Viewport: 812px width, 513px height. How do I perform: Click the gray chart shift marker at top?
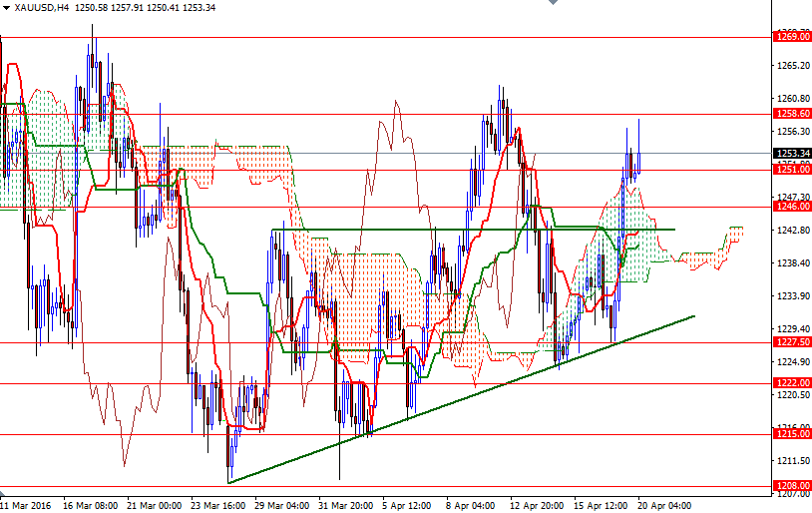click(550, 4)
